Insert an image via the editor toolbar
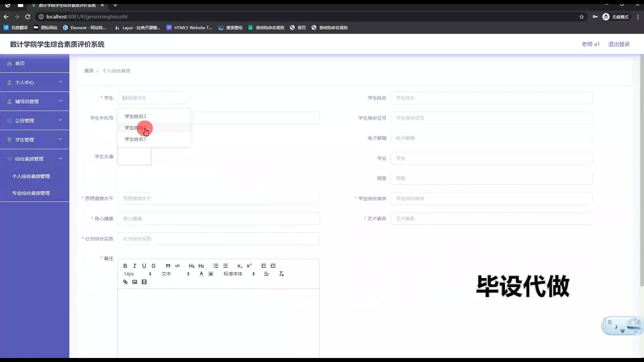 (135, 282)
